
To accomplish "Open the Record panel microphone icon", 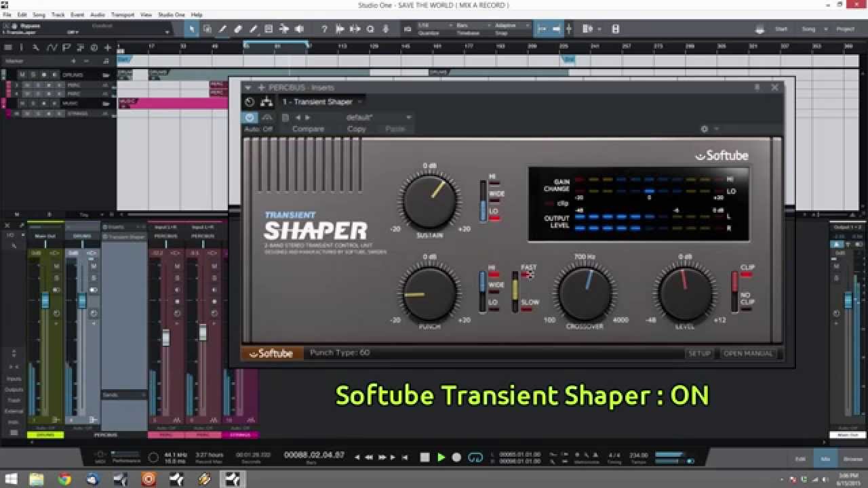I will 385,28.
